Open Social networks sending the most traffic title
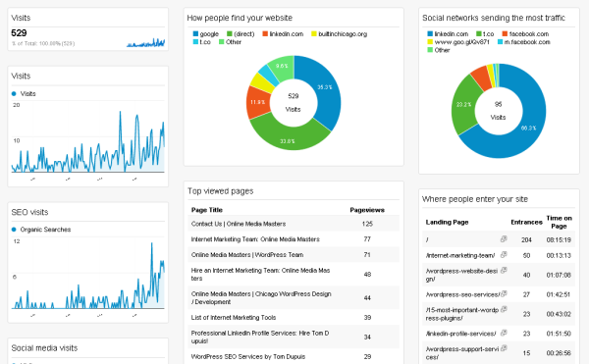 tap(494, 18)
